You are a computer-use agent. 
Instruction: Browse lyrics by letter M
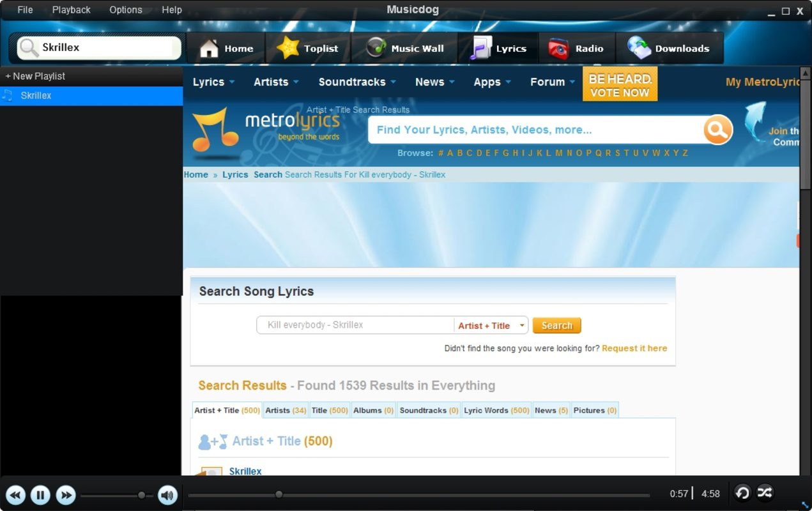[x=559, y=153]
